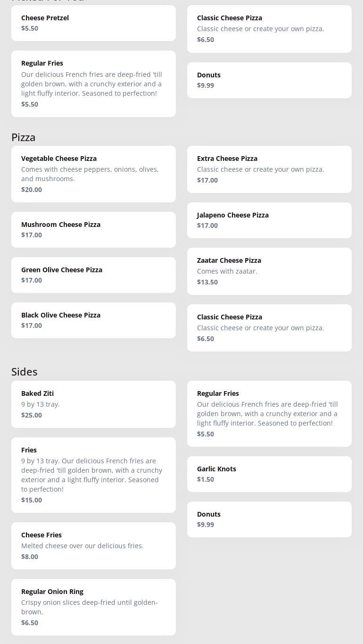
Task: Open Classic Cheese Pizza in the Pizza section
Action: click(x=269, y=328)
